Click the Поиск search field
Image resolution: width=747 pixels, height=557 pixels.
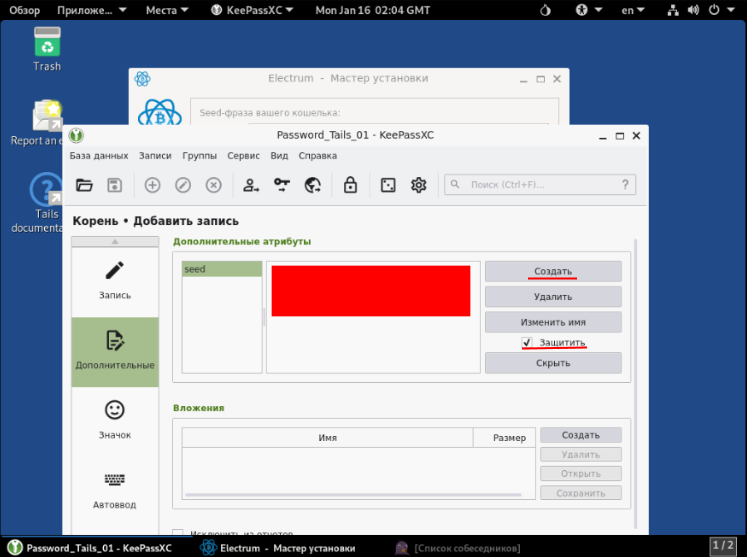click(x=540, y=185)
